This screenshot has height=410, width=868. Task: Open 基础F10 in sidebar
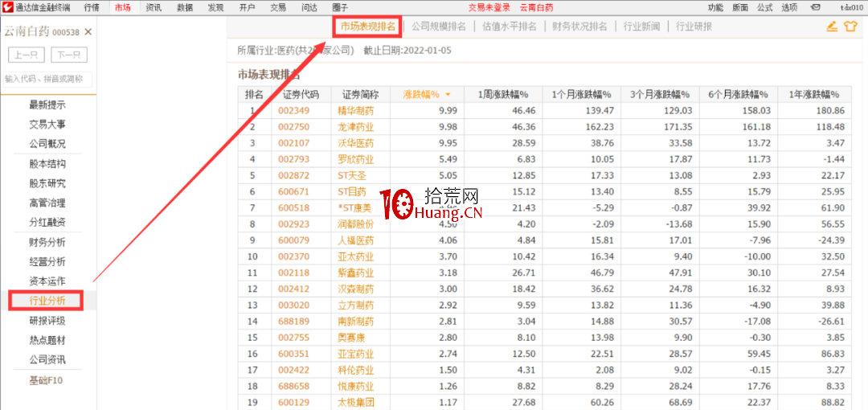tap(47, 380)
